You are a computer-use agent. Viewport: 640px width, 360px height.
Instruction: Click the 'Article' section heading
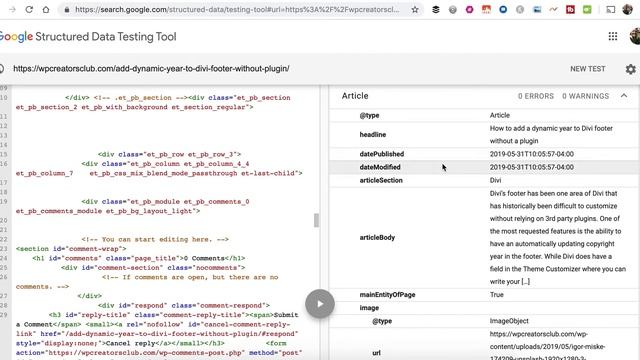pyautogui.click(x=355, y=96)
